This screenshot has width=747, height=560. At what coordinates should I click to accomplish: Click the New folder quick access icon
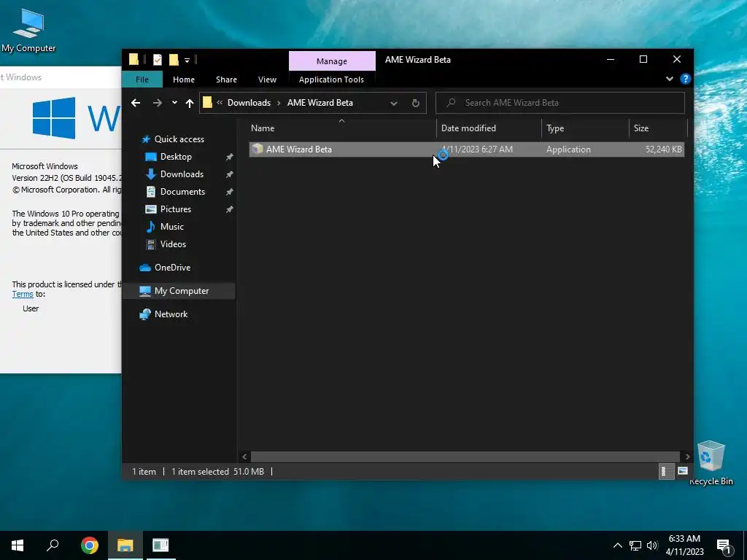[174, 60]
